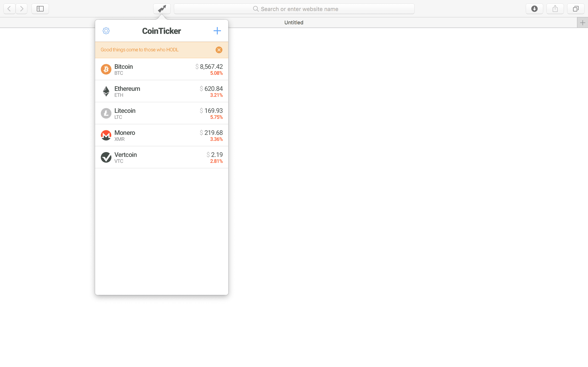Click the Litecoin logo icon
The image size is (588, 367).
click(106, 113)
